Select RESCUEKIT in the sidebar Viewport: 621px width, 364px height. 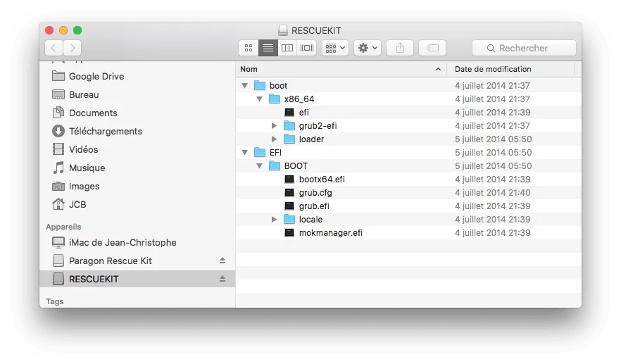pyautogui.click(x=137, y=279)
